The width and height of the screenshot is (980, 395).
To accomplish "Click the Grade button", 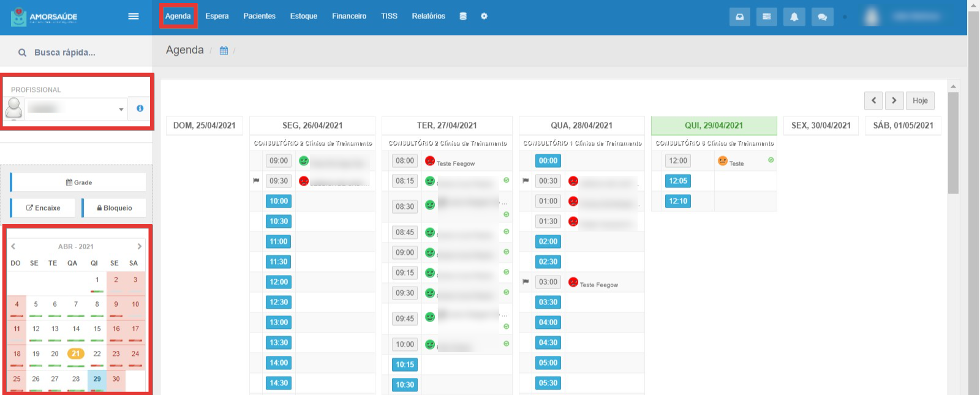I will coord(78,182).
